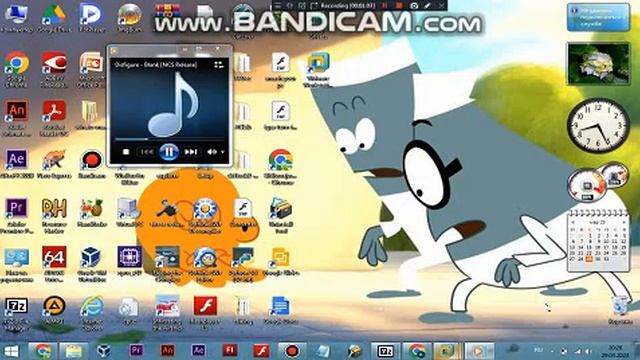
Task: Open Bandicam desktop shortcut with red circle
Action: [92, 163]
